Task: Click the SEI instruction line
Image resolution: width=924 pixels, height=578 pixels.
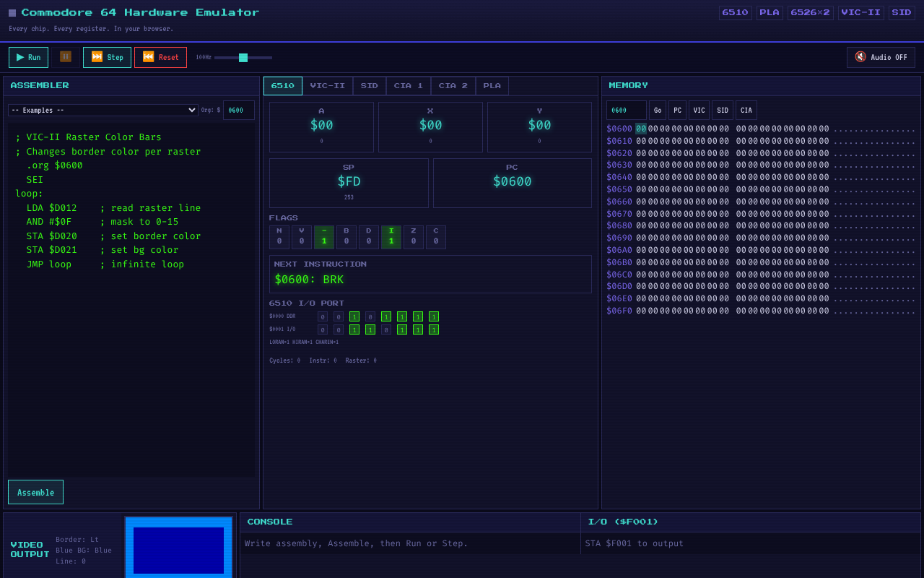Action: 35,180
